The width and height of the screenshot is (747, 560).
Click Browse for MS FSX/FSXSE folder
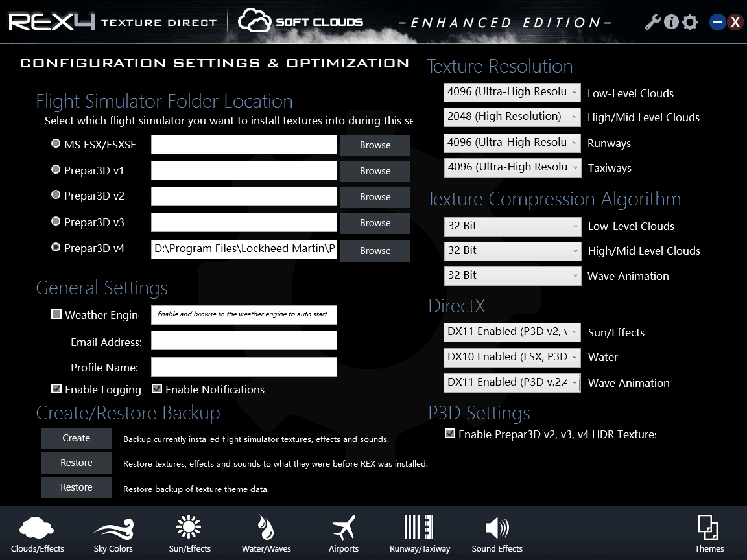point(375,145)
